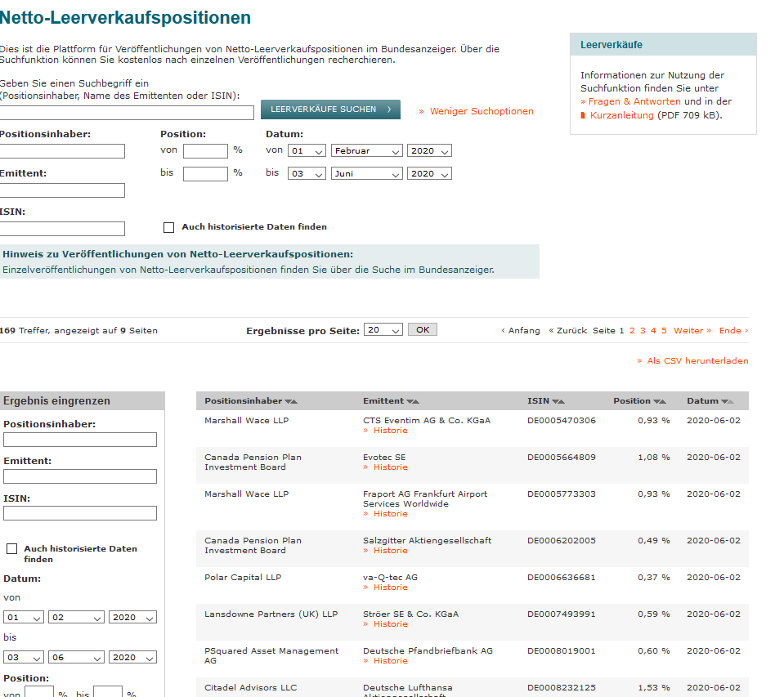This screenshot has width=784, height=697.
Task: Open sidebar 'bis' day dropdown showing 03
Action: (x=24, y=657)
